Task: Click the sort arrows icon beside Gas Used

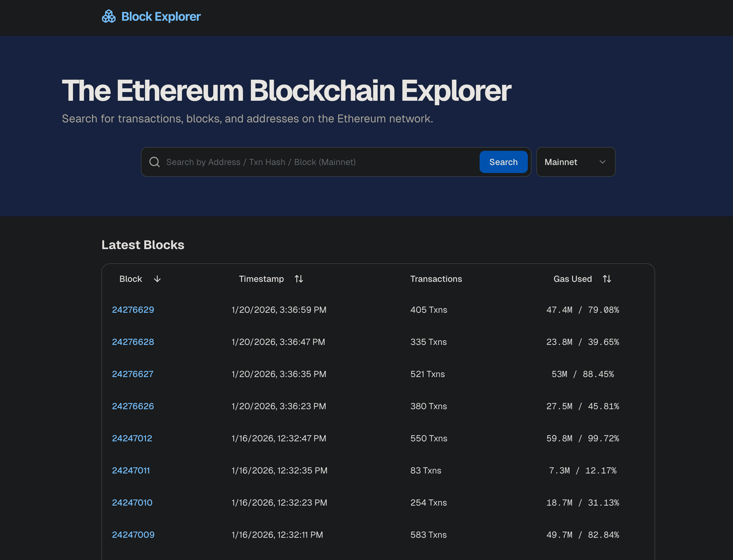Action: (x=607, y=279)
